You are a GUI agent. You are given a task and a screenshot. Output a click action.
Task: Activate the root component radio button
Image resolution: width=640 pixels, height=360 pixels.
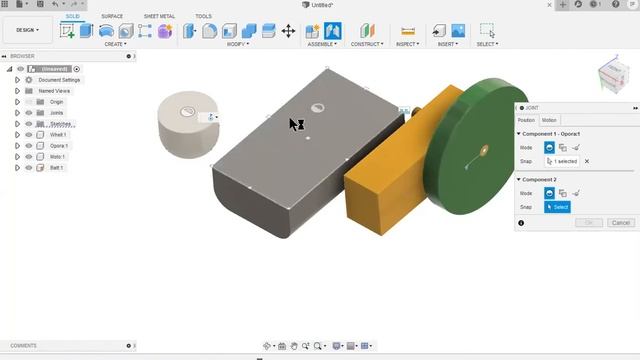pyautogui.click(x=77, y=69)
